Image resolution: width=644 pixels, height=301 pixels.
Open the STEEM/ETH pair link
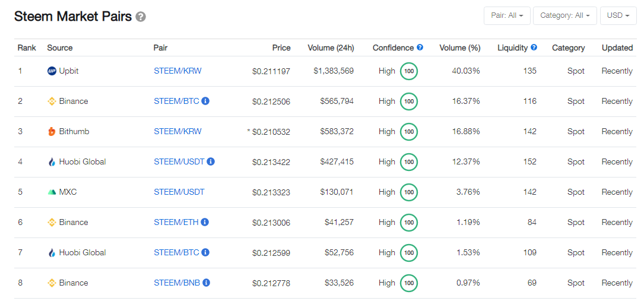(x=176, y=222)
